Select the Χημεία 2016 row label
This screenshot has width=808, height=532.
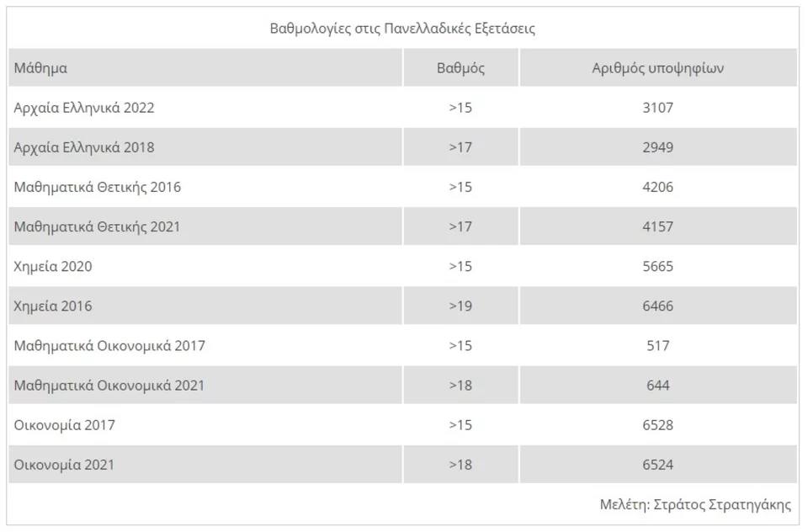53,306
